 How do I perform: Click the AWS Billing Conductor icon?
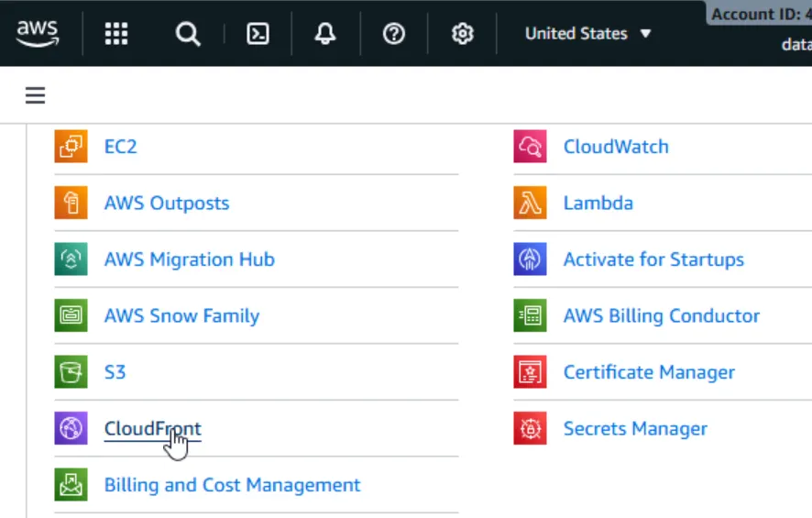[530, 315]
